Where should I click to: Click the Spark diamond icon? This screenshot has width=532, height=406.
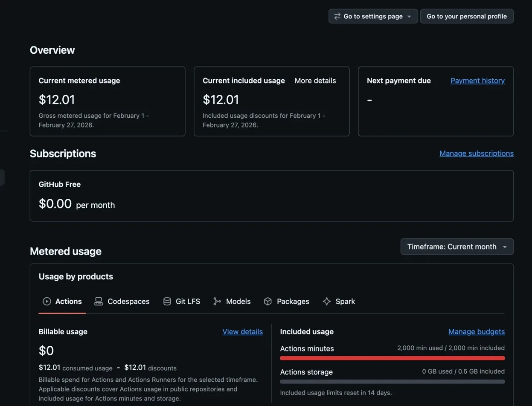pos(327,301)
